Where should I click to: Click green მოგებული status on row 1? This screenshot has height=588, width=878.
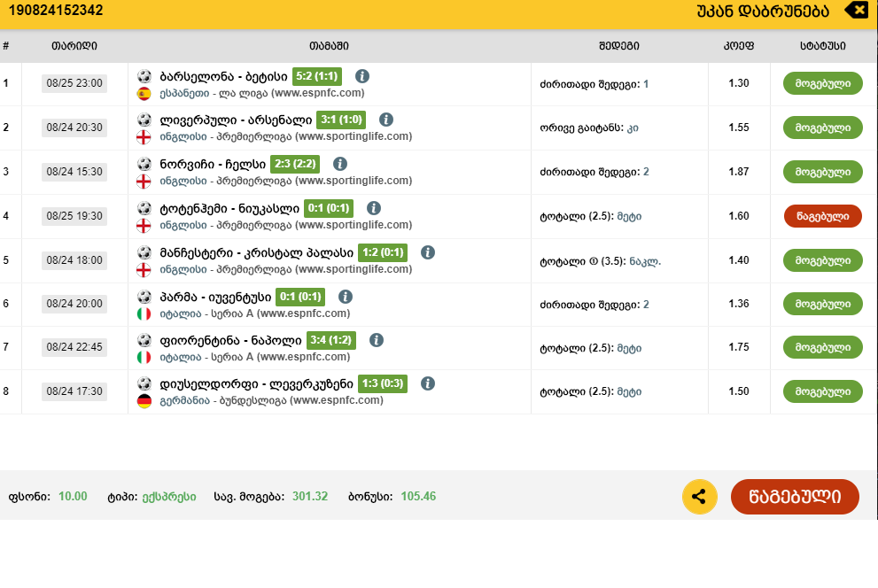[x=822, y=83]
